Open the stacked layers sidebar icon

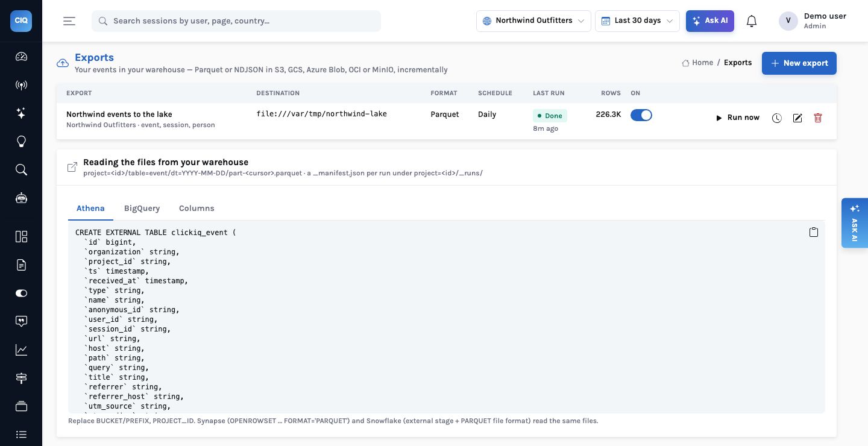click(21, 406)
